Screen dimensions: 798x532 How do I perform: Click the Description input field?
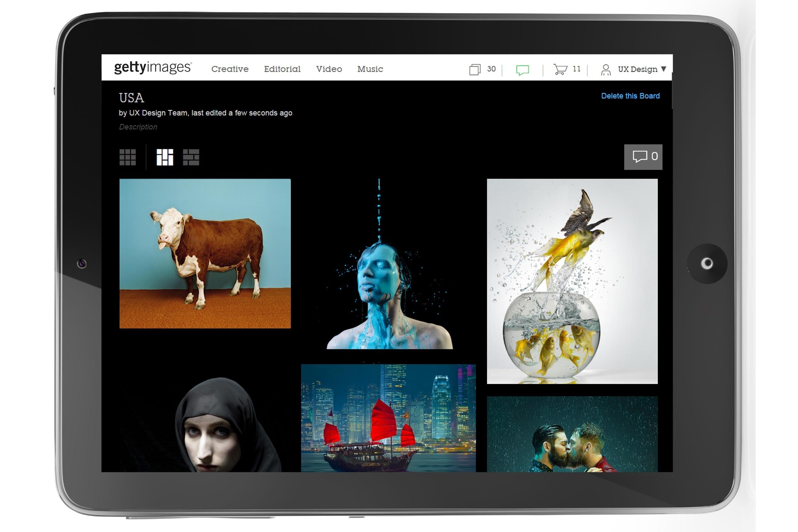138,126
